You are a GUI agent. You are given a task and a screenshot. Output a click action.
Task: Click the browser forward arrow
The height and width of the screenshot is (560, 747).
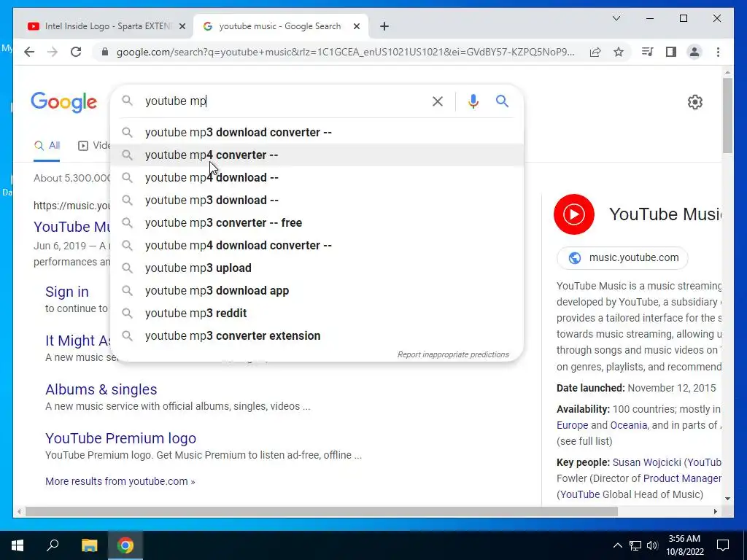click(x=53, y=52)
